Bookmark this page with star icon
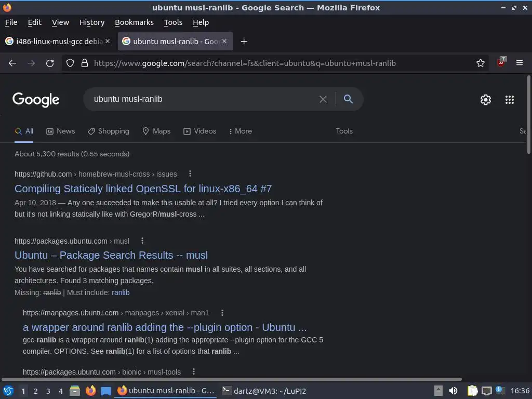The height and width of the screenshot is (399, 532). 480,63
